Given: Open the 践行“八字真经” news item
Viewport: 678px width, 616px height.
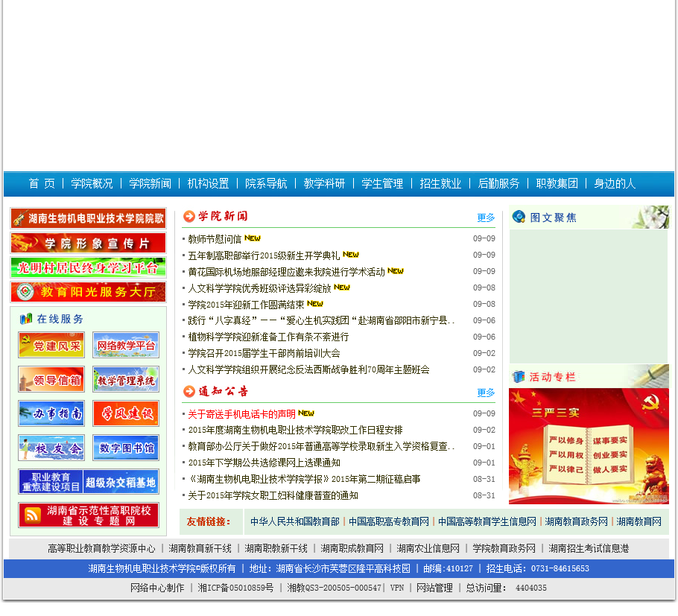Looking at the screenshot, I should 321,321.
